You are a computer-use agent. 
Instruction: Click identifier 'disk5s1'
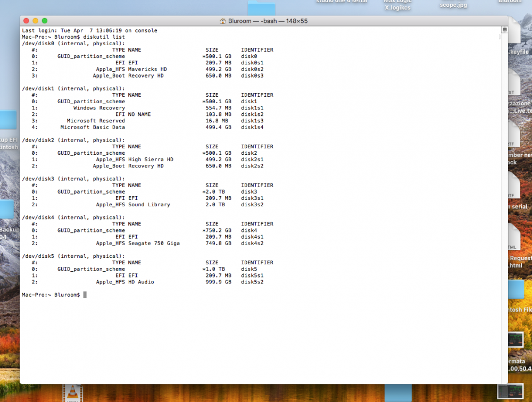(252, 275)
